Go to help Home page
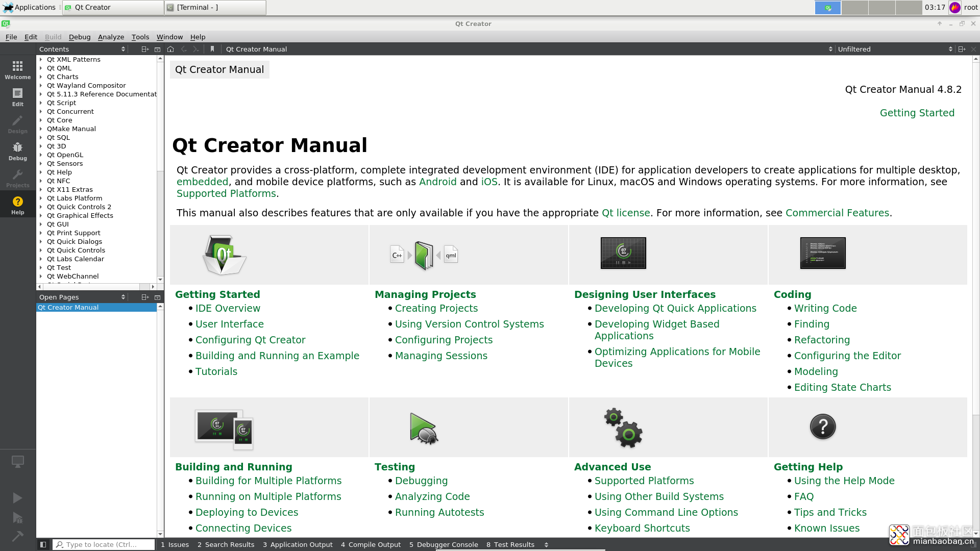The height and width of the screenshot is (551, 980). coord(170,49)
